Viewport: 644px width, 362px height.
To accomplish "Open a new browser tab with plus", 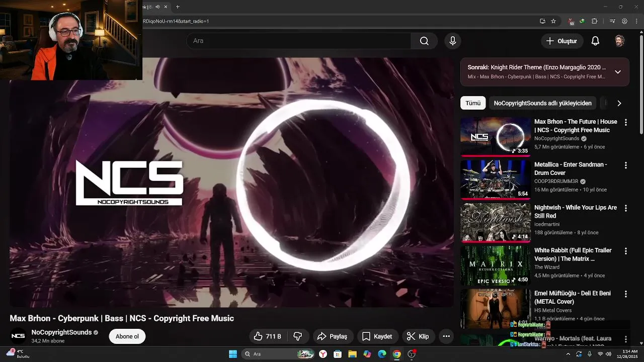I will (178, 7).
